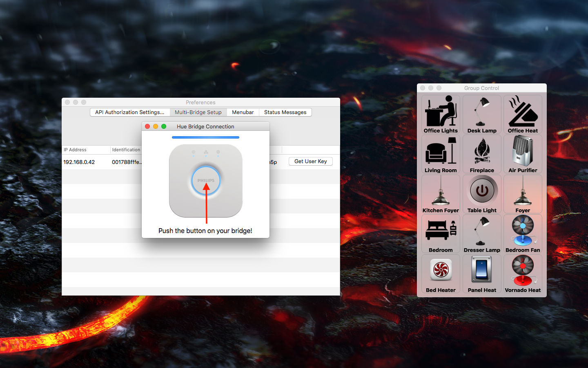Toggle the Desk Lamp group icon
This screenshot has width=588, height=368.
point(482,114)
